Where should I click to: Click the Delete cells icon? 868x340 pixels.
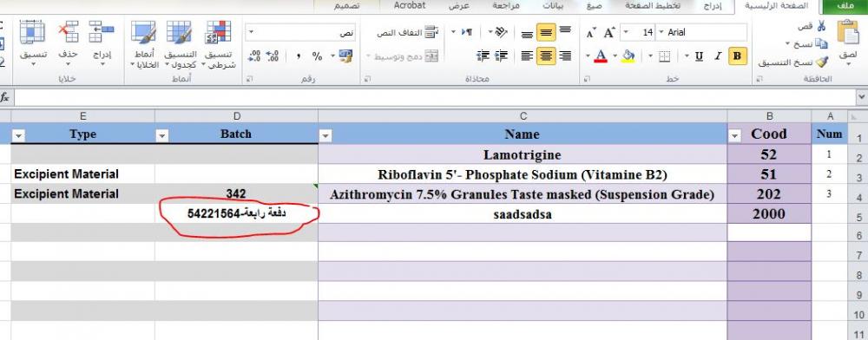click(x=69, y=32)
